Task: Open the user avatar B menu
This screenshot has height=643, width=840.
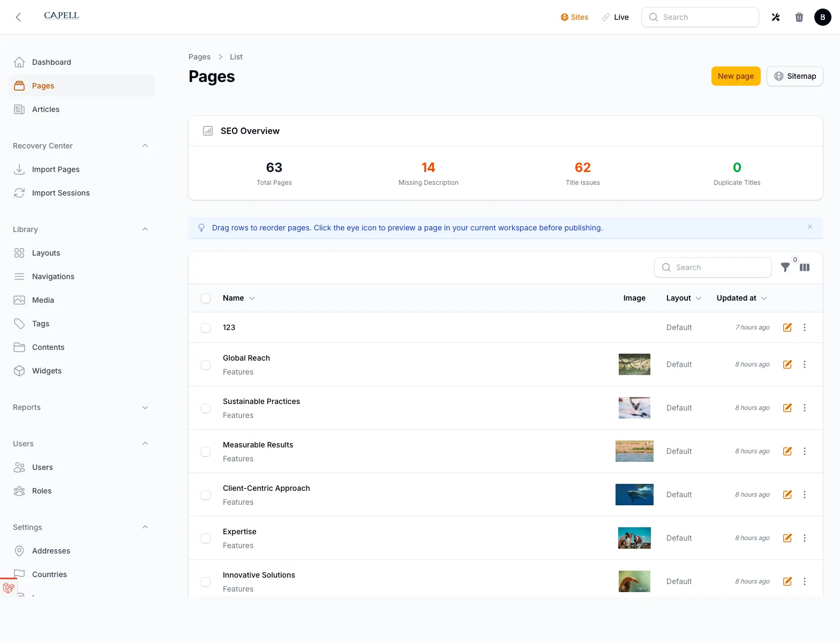Action: pyautogui.click(x=823, y=17)
